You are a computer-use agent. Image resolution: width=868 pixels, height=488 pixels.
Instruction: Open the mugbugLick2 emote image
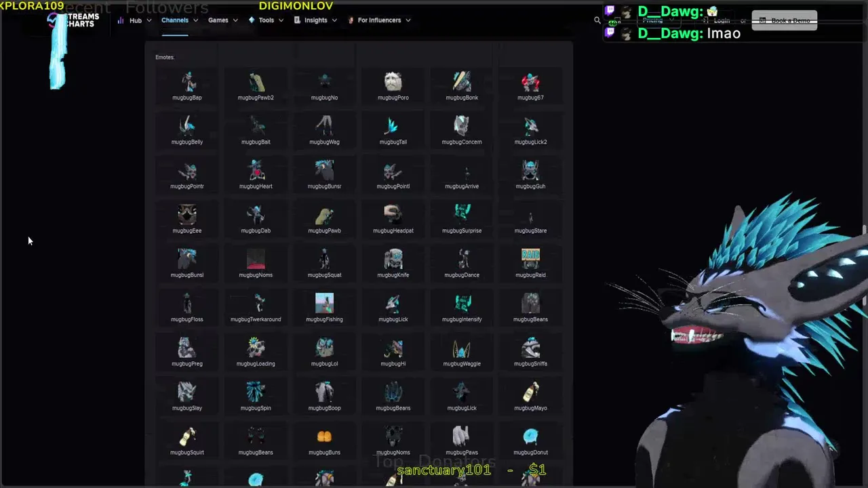pos(530,126)
